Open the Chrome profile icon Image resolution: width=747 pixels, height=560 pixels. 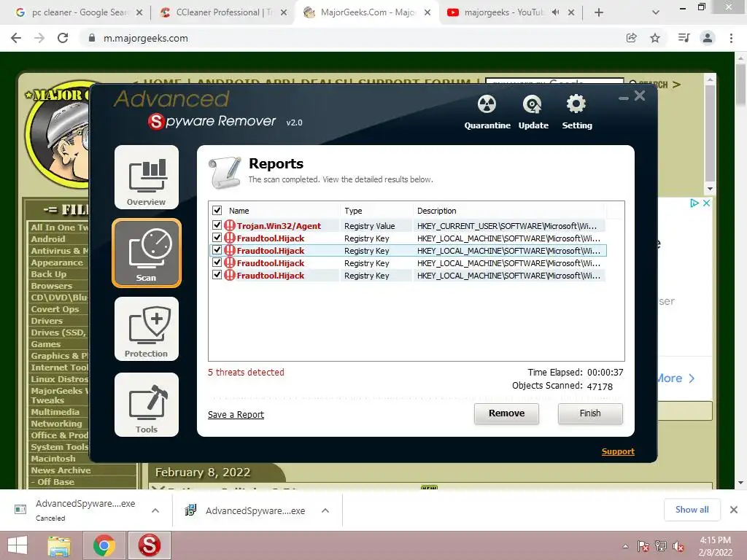coord(708,38)
